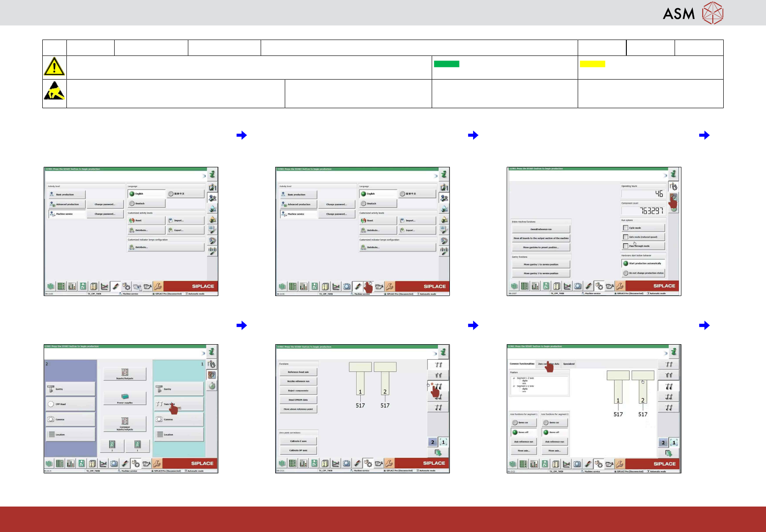This screenshot has width=766, height=532.
Task: Open the line graph icon in the Operating hours screen
Action: tap(567, 286)
